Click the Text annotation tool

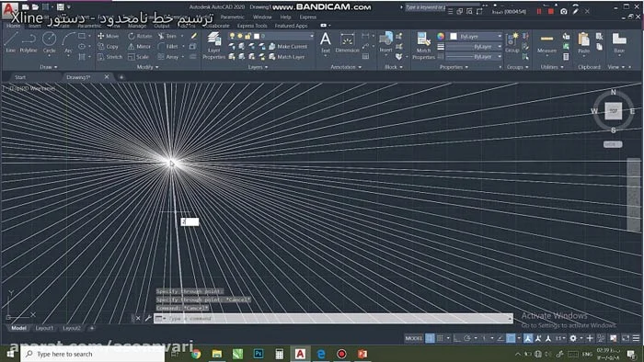(326, 43)
